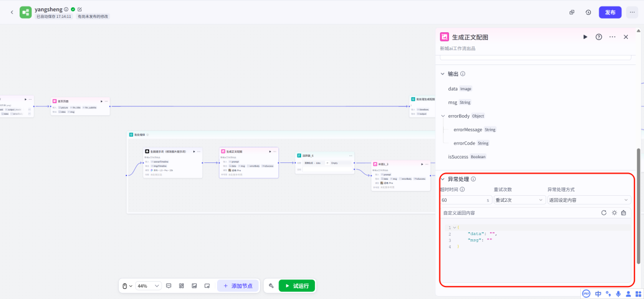This screenshot has height=299, width=644.
Task: Open the 重试2次 retry count dropdown
Action: pyautogui.click(x=519, y=200)
